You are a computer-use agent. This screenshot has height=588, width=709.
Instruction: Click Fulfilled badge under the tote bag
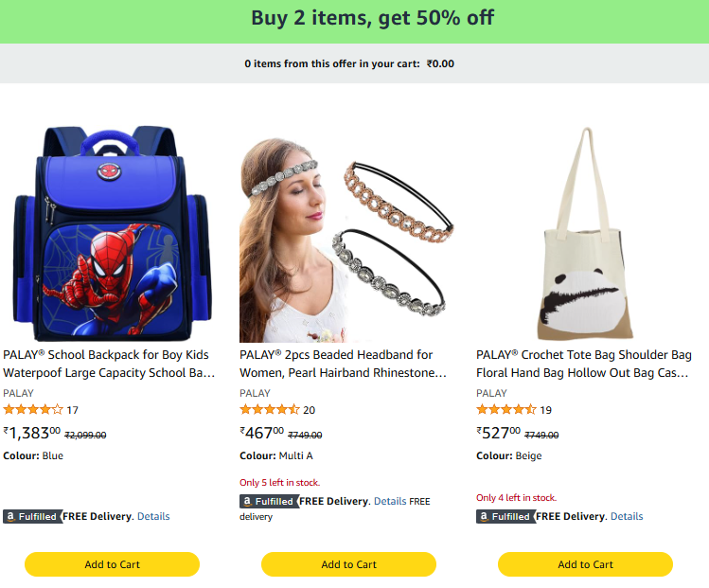505,517
